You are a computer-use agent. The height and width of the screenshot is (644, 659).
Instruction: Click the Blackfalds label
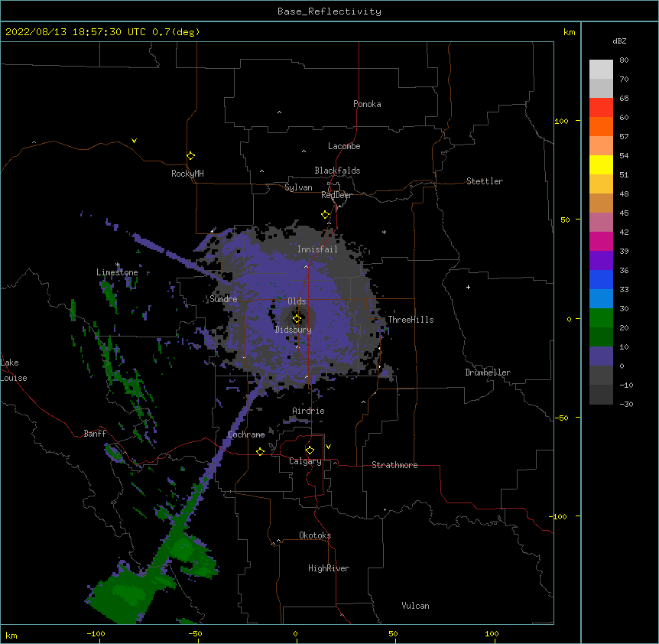point(337,171)
